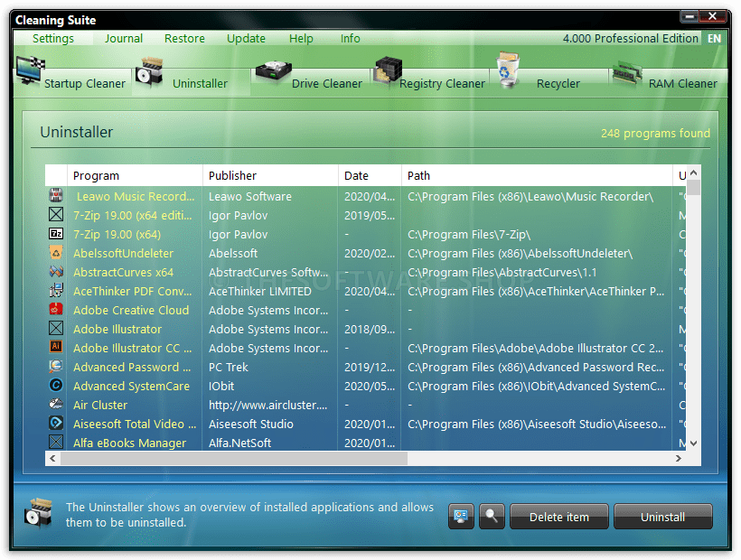Open the Settings menu
The height and width of the screenshot is (560, 741).
click(53, 38)
